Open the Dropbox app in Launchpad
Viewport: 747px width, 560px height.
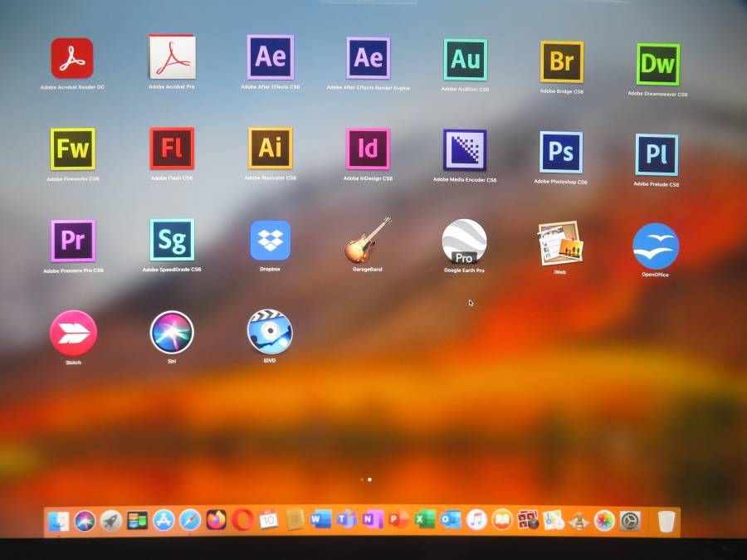[x=270, y=240]
